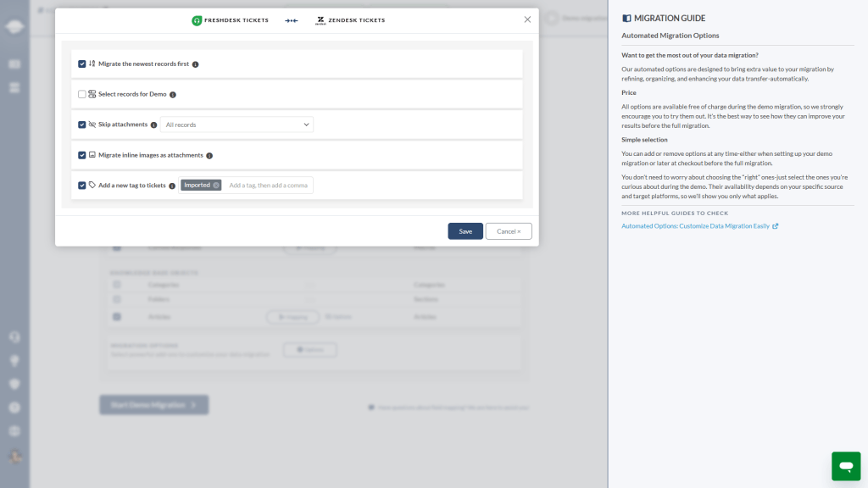Show info for 'Migrate inline images as attachments'
Image resolution: width=868 pixels, height=488 pixels.
point(209,156)
